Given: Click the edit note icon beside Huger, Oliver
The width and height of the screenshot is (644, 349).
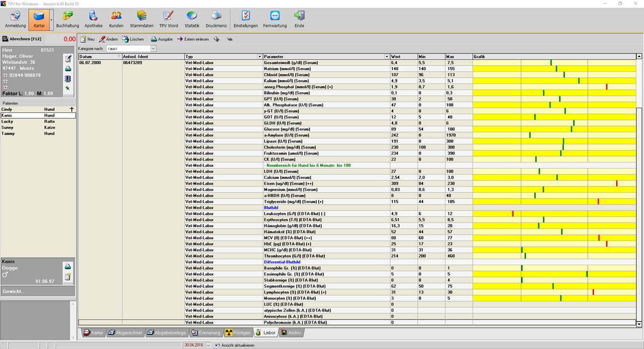Looking at the screenshot, I should point(68,59).
